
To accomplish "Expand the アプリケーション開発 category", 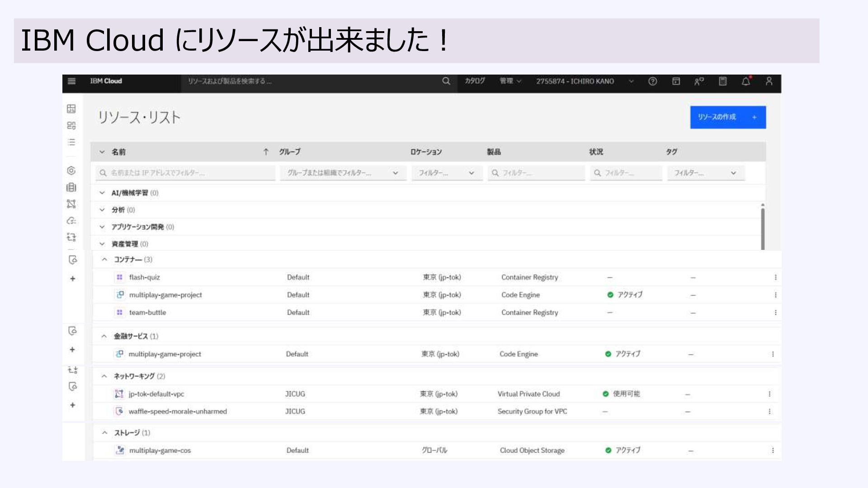I will coord(102,227).
